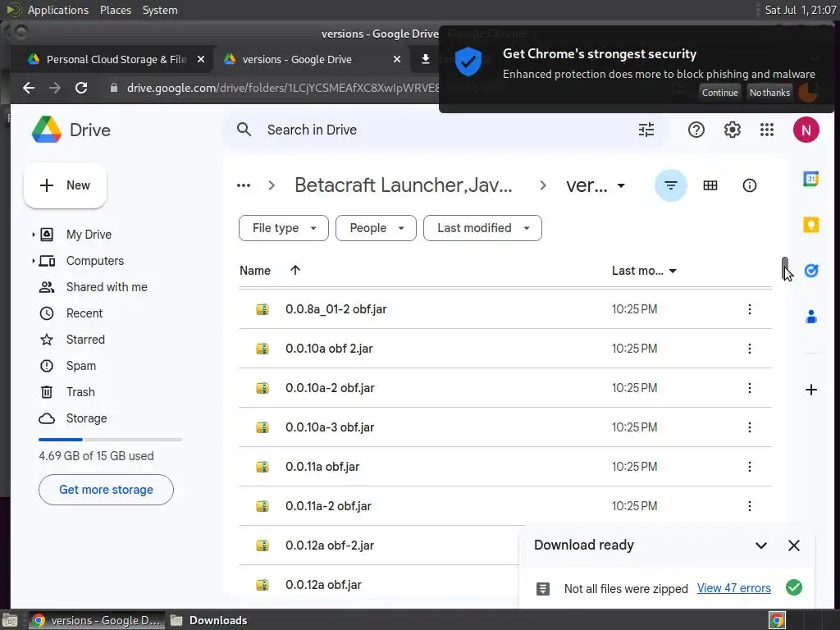
Task: Click the search magnifier icon
Action: [244, 130]
